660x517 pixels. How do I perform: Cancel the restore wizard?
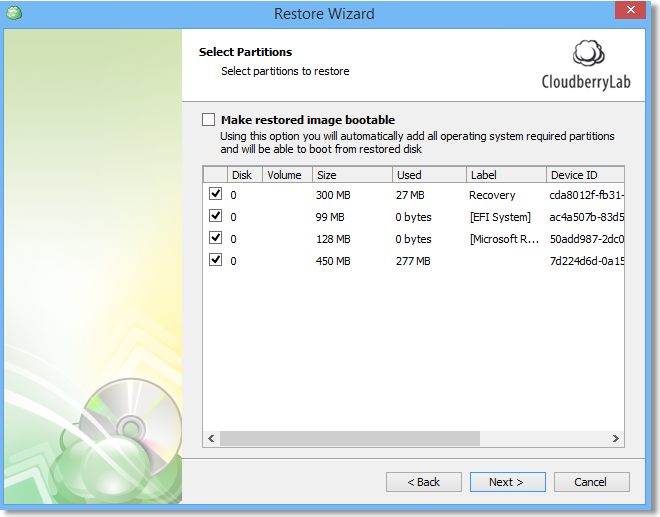pyautogui.click(x=591, y=482)
